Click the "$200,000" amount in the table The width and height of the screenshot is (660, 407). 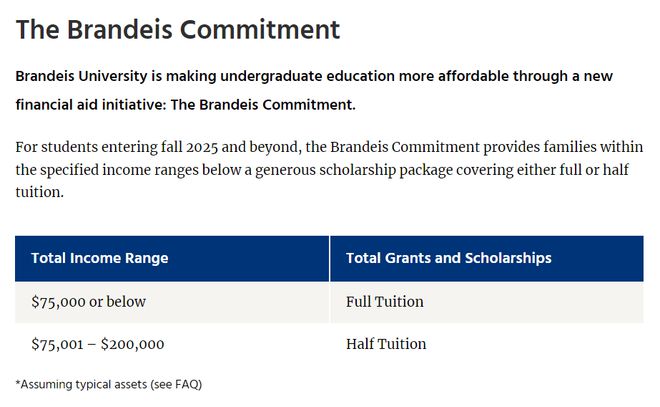coord(133,344)
